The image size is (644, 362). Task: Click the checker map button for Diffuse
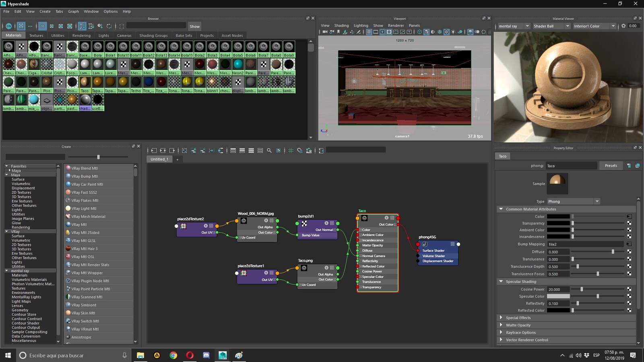[629, 252]
